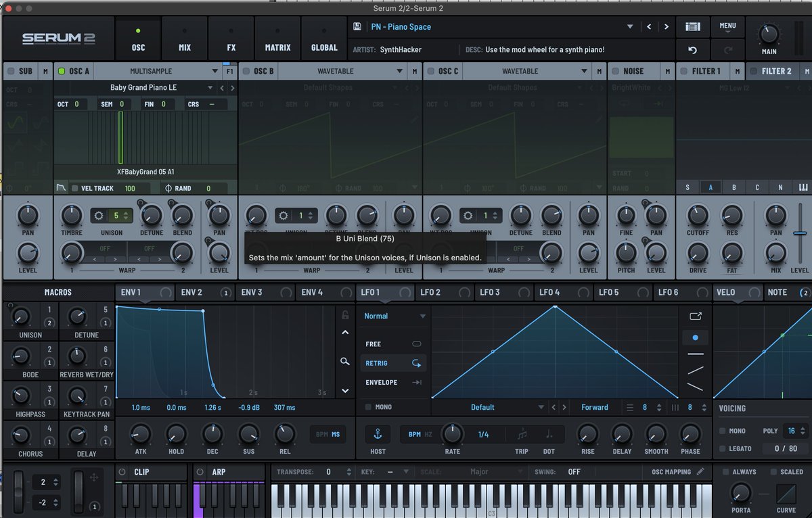Screen dimensions: 812x518
Task: Click the OSC A F1 filter routing button
Action: 230,71
